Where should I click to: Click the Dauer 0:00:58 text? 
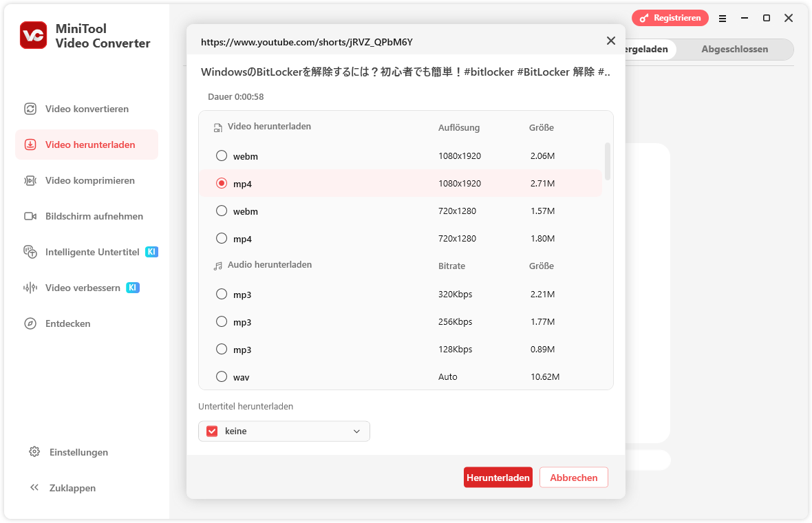point(235,97)
